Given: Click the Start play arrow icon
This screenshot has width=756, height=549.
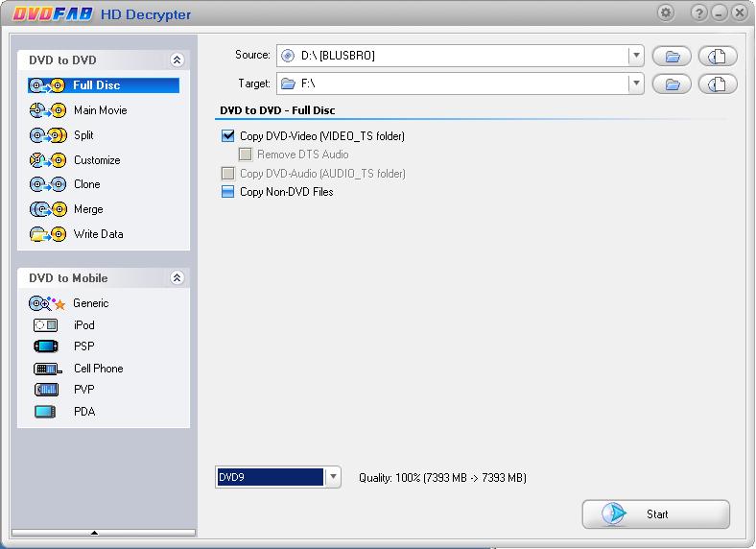Looking at the screenshot, I should point(614,514).
